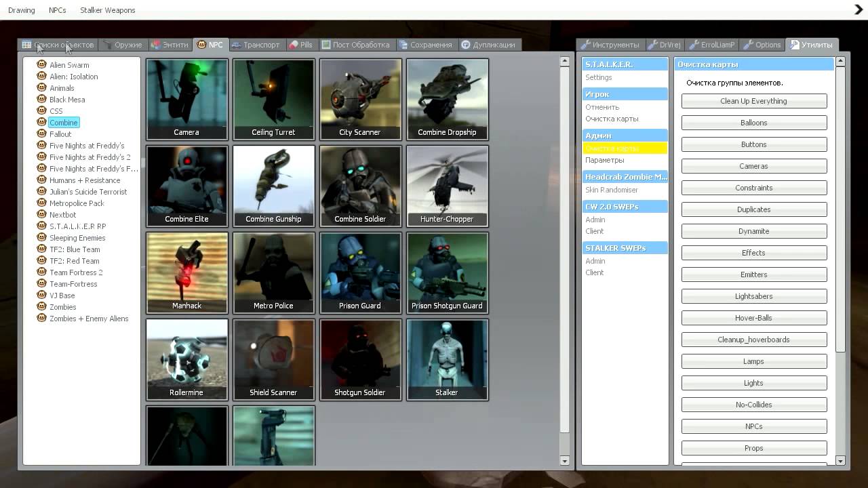This screenshot has width=868, height=488.
Task: Click the Dynamite cleanup button
Action: point(754,231)
